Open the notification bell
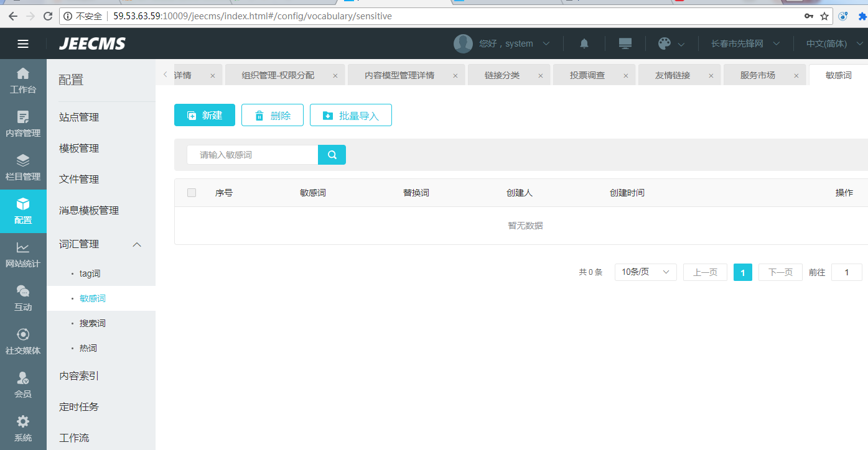The height and width of the screenshot is (450, 868). (584, 44)
